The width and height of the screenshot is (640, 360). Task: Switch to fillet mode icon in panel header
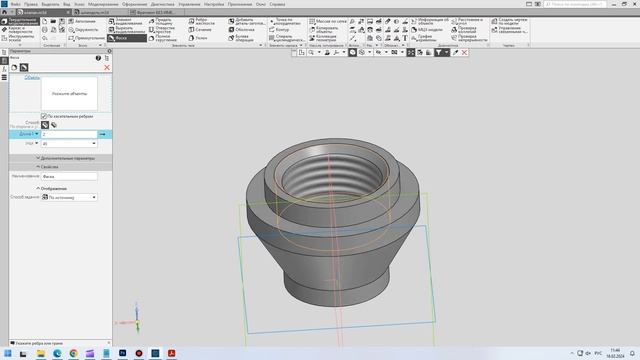click(x=14, y=67)
